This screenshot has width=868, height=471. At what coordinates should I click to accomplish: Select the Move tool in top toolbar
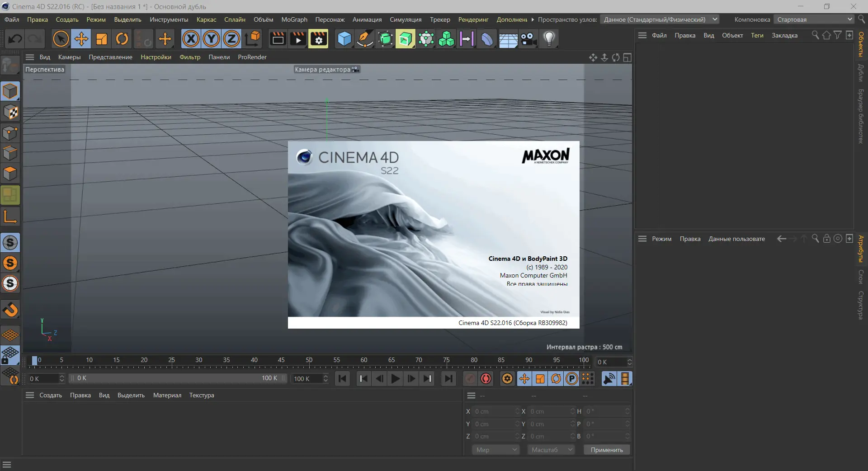click(x=81, y=39)
